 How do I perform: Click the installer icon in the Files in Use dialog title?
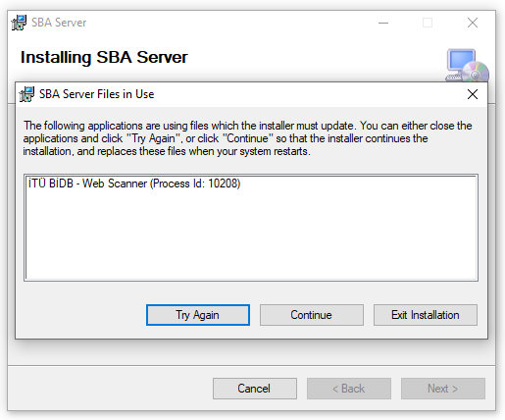[x=26, y=94]
